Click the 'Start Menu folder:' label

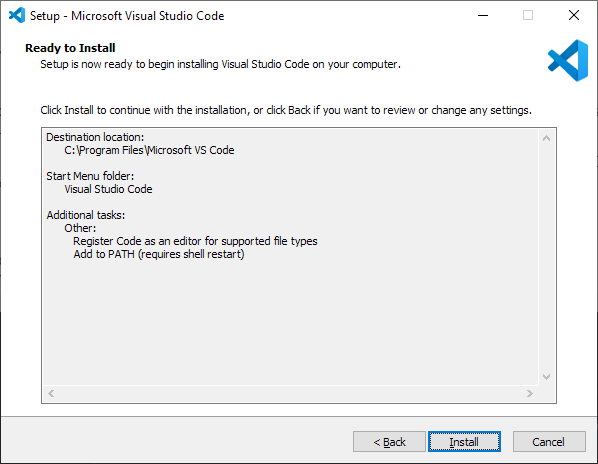click(x=90, y=176)
